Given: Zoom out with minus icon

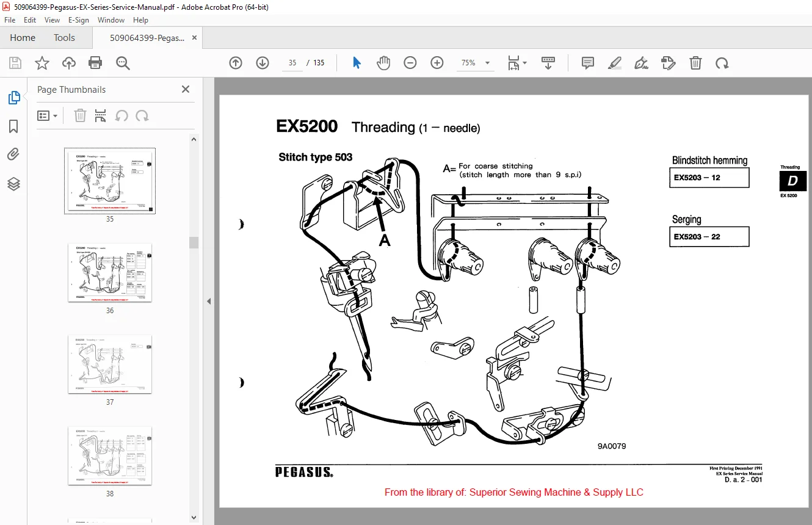Looking at the screenshot, I should pos(410,63).
